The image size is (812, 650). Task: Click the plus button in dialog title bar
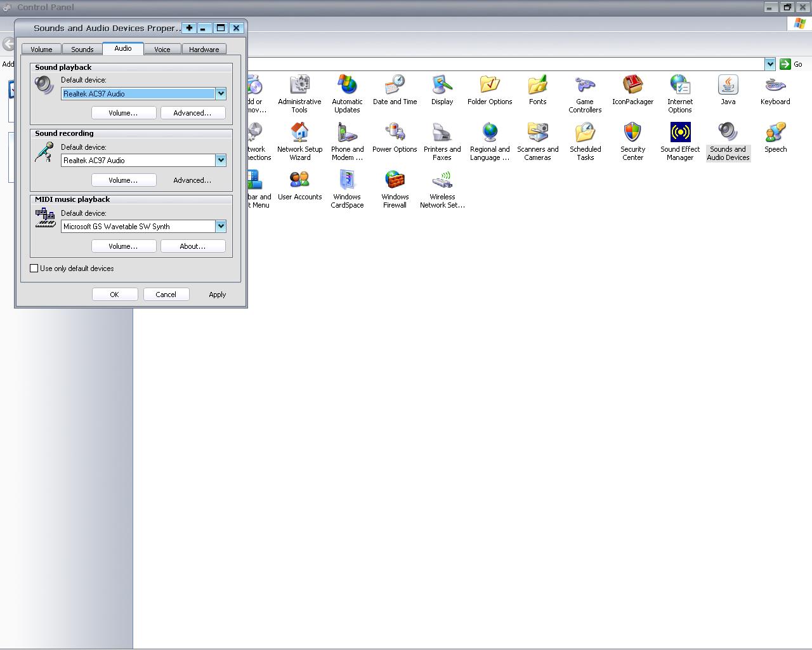(189, 28)
